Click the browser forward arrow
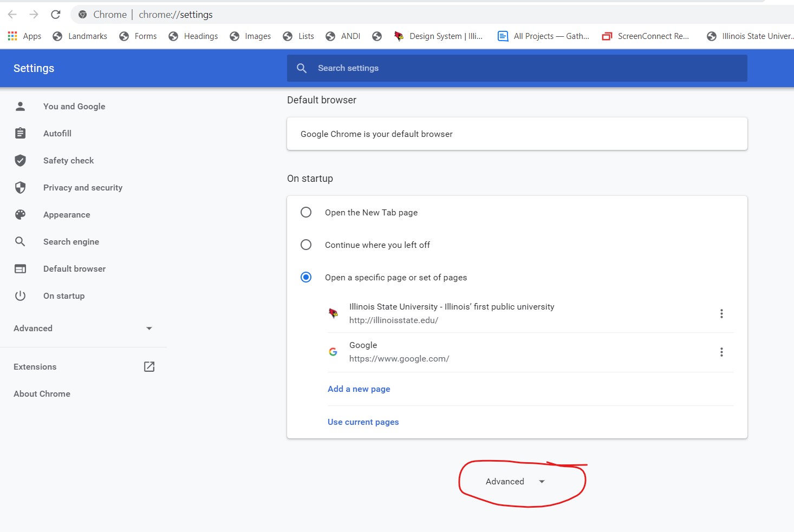This screenshot has width=794, height=532. coord(34,15)
